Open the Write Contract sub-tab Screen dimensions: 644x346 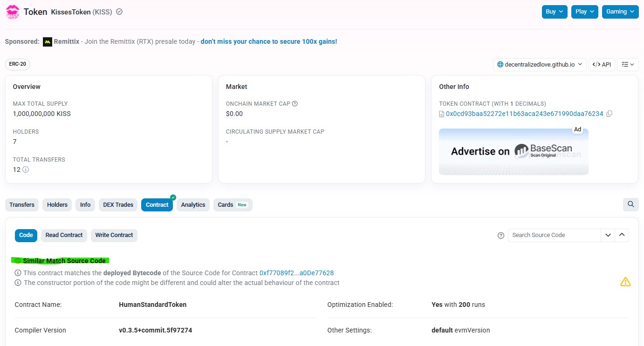click(114, 235)
